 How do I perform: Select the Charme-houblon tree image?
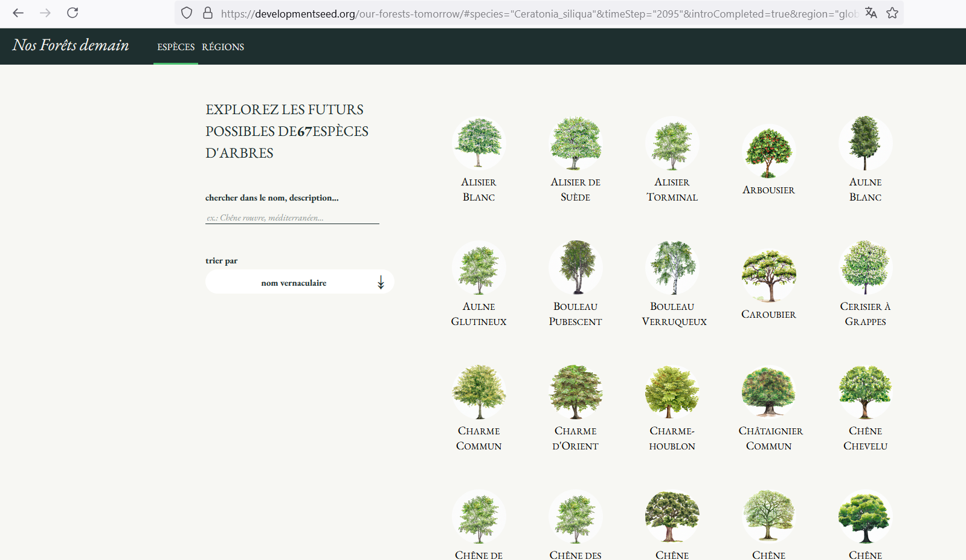pyautogui.click(x=672, y=392)
